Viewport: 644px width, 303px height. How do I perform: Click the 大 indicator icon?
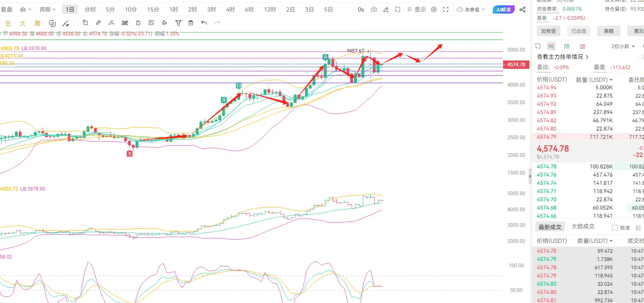pos(22,23)
